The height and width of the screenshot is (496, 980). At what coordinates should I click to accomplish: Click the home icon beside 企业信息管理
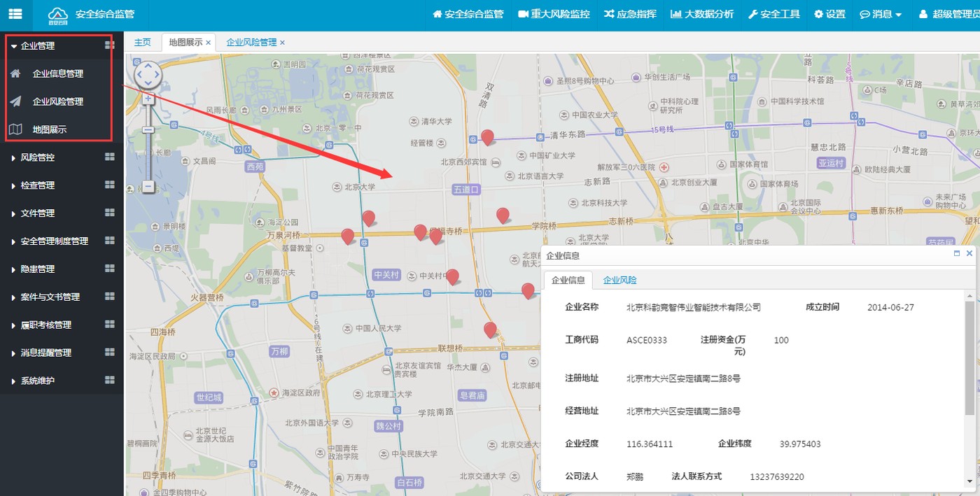(x=16, y=73)
